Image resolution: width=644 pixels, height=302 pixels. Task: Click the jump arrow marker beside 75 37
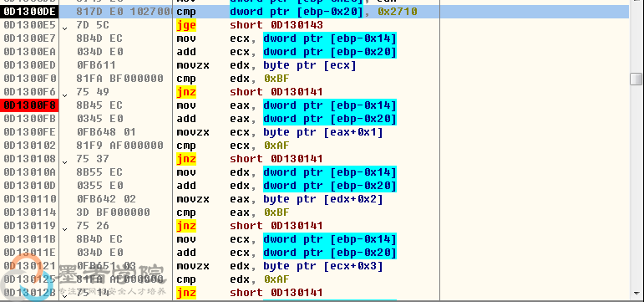pyautogui.click(x=65, y=162)
